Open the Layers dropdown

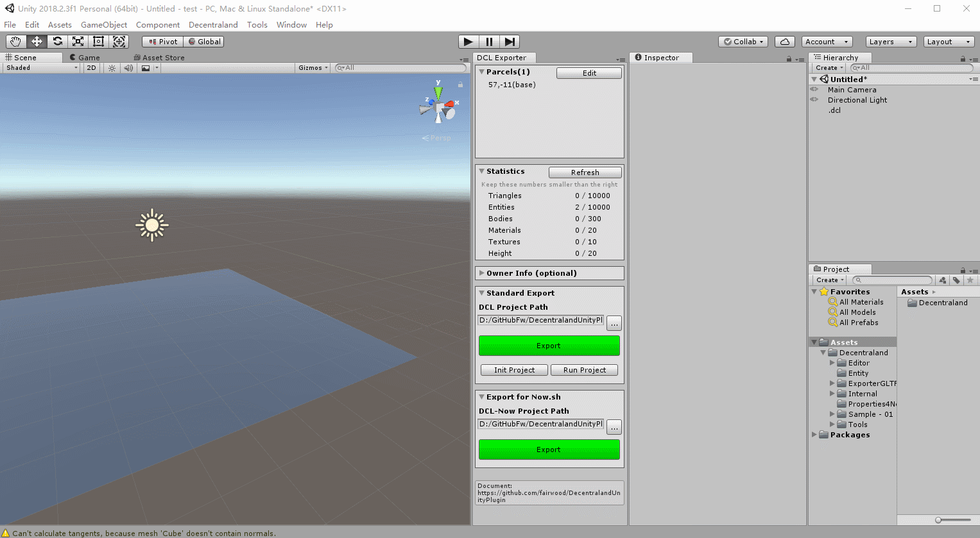tap(891, 42)
